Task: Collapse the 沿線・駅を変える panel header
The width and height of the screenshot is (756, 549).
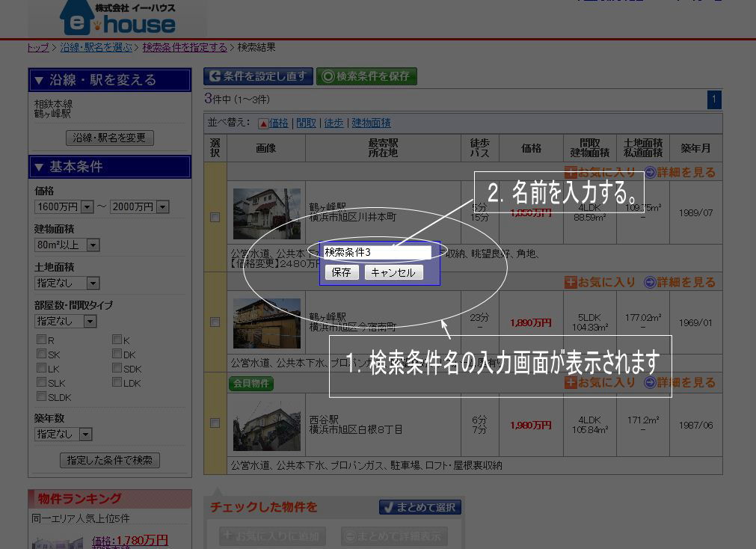Action: pyautogui.click(x=110, y=80)
